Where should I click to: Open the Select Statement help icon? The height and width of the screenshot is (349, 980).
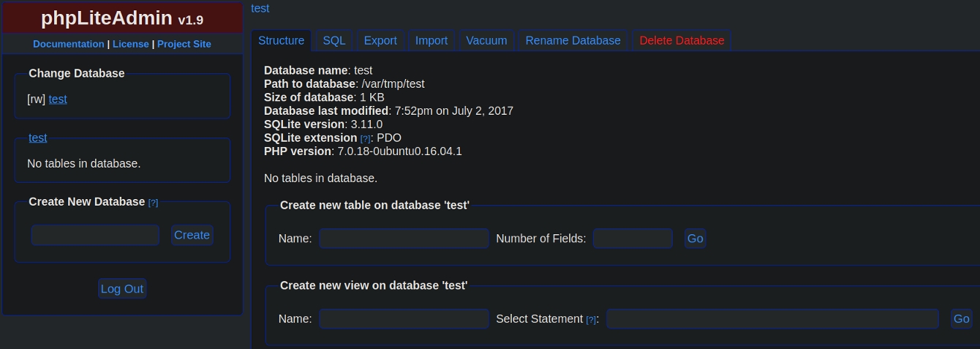click(591, 320)
